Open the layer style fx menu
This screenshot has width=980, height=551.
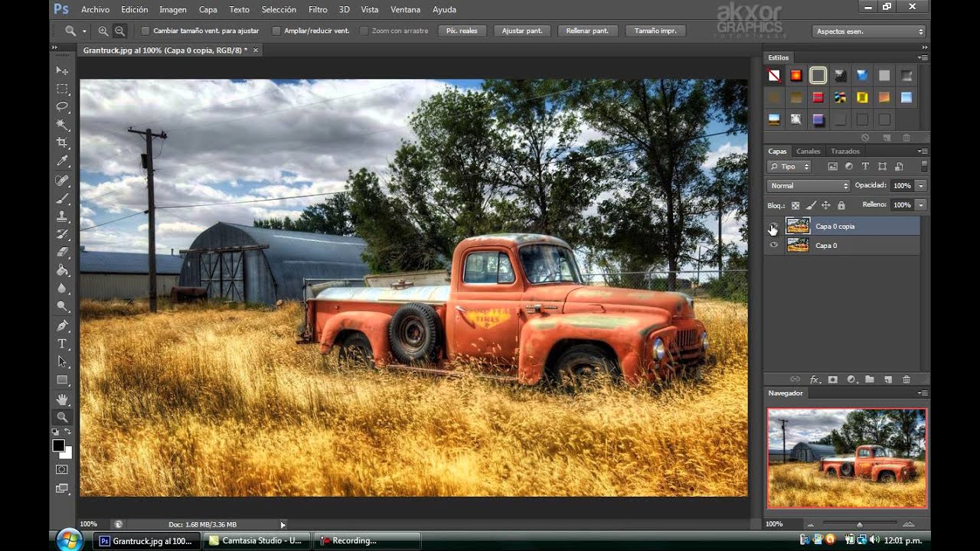click(815, 380)
